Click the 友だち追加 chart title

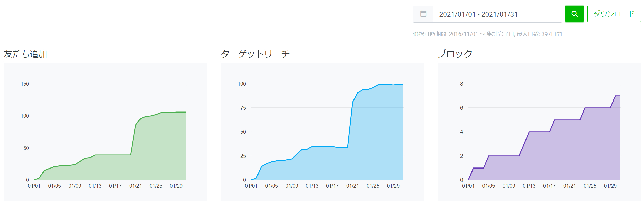point(25,54)
